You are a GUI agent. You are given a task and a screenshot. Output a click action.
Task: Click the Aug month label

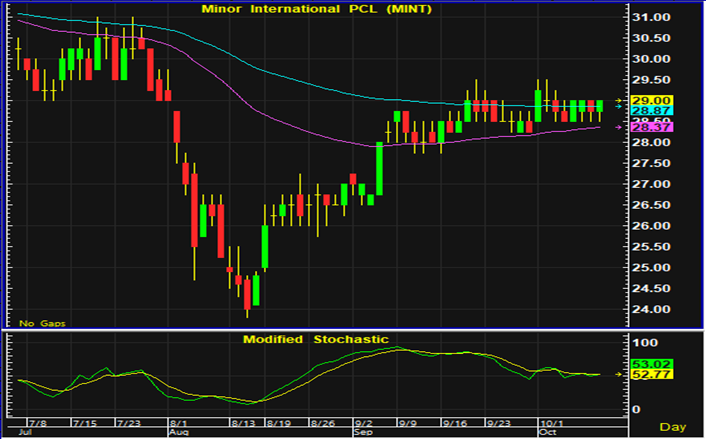[x=179, y=432]
